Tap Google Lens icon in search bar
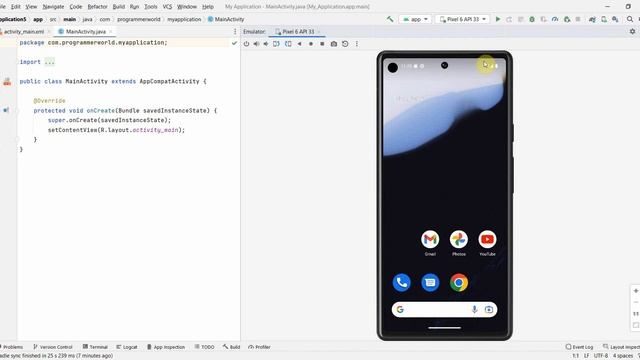Viewport: 640px width, 360px height. point(489,309)
